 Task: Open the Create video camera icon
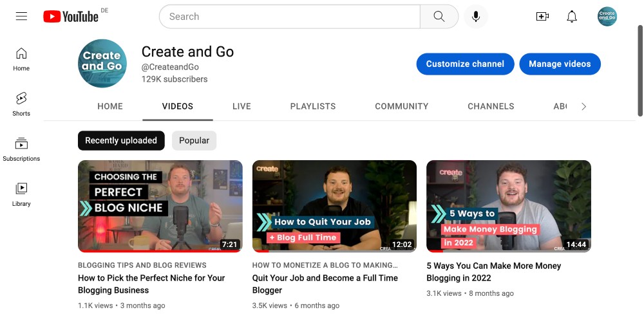point(542,17)
